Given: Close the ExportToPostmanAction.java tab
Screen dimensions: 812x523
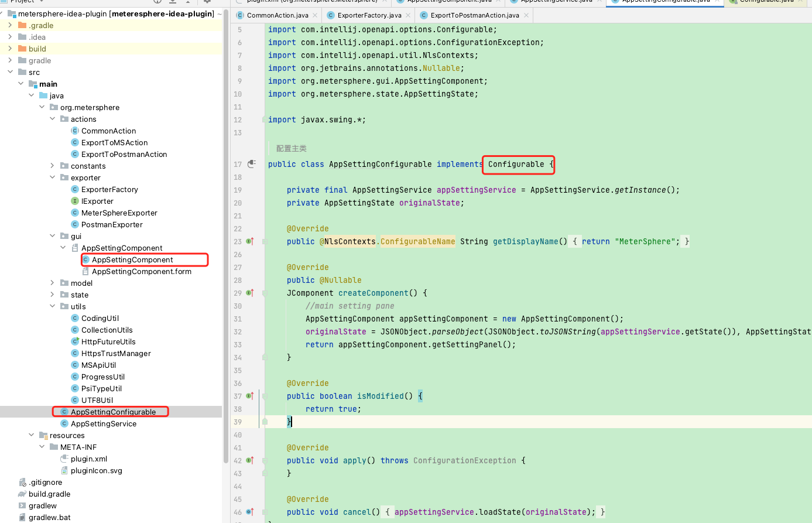Looking at the screenshot, I should 526,15.
